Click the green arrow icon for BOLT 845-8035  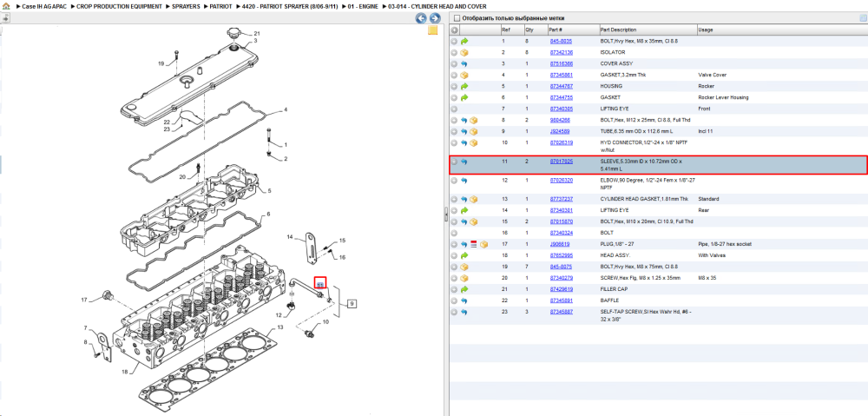[464, 41]
